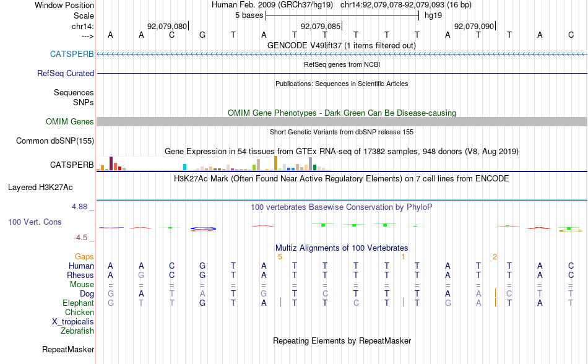Click the 92,079,090 position marker
The width and height of the screenshot is (588, 364).
[x=474, y=27]
